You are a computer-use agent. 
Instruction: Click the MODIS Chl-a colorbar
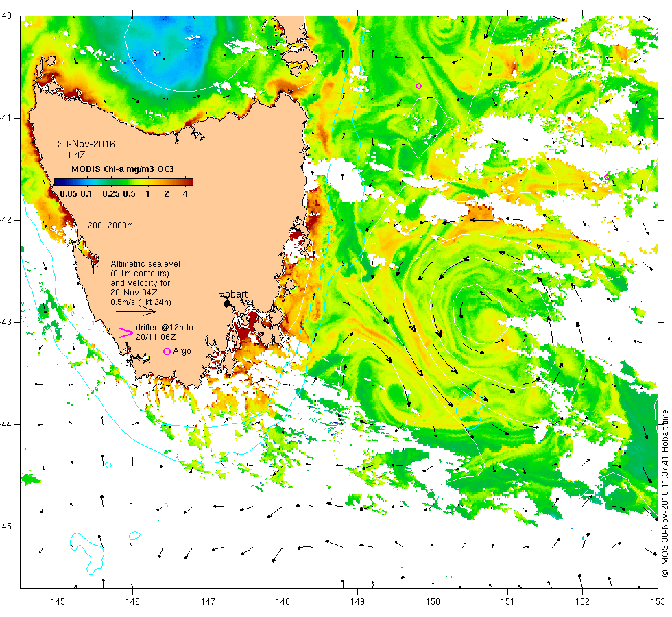[x=123, y=182]
